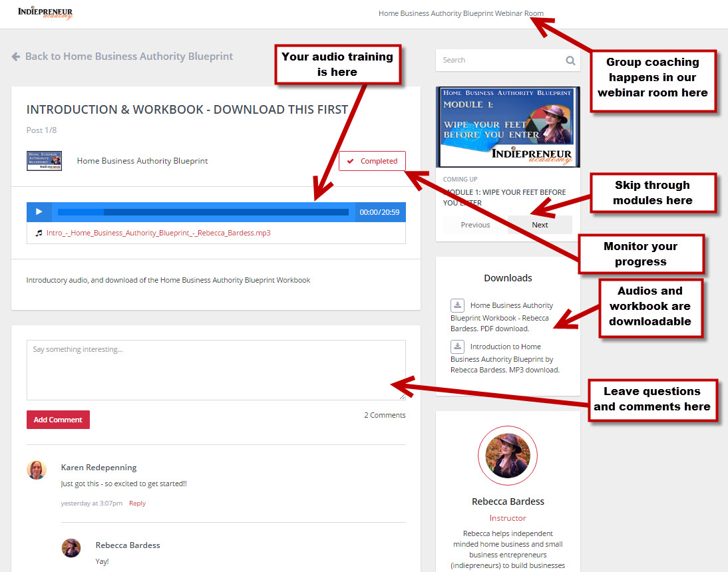Click the search magnifier icon

pyautogui.click(x=570, y=61)
